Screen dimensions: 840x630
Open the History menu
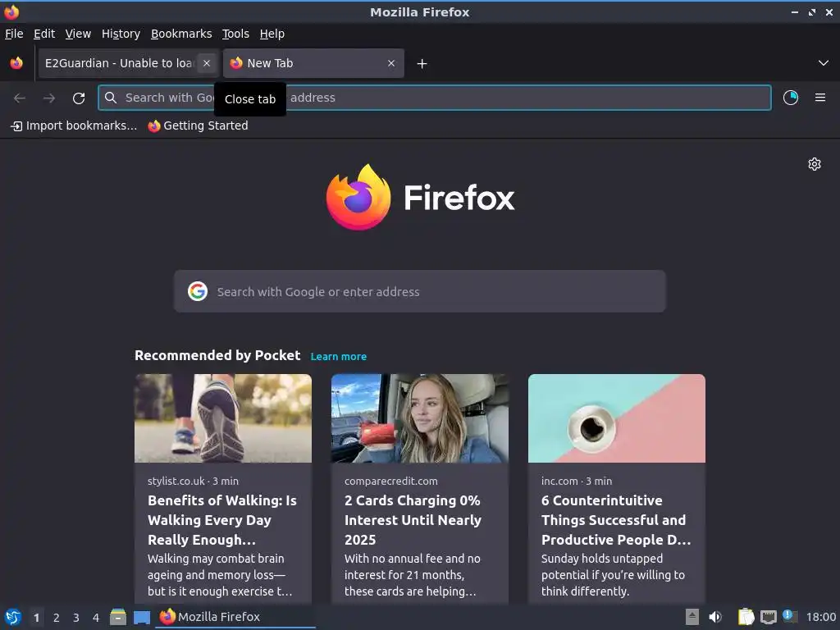pos(121,34)
